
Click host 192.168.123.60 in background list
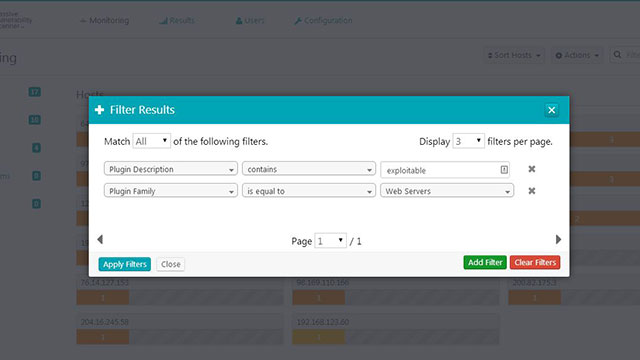pos(322,322)
